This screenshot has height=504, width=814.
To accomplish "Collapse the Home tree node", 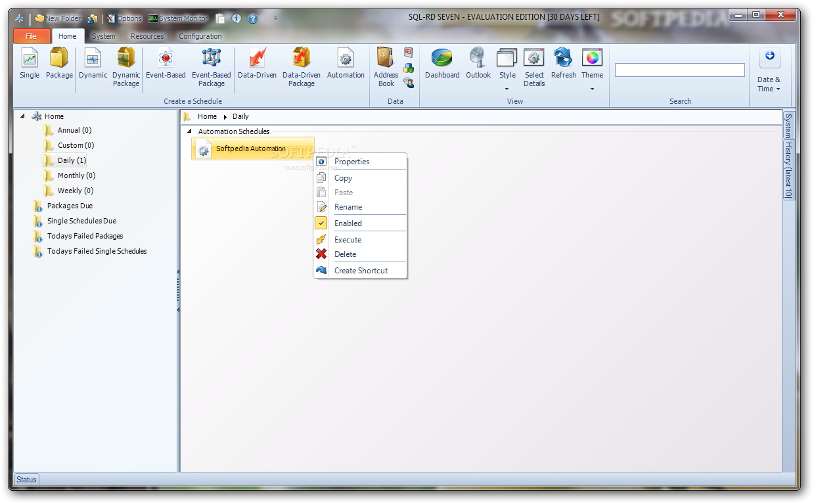I will (x=23, y=116).
